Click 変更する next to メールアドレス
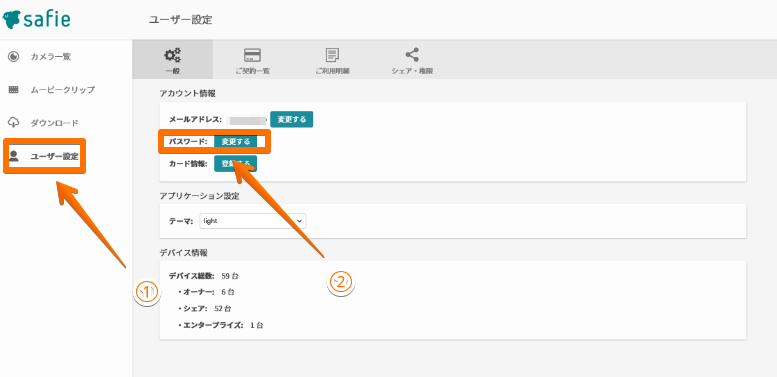777x377 pixels. [291, 119]
